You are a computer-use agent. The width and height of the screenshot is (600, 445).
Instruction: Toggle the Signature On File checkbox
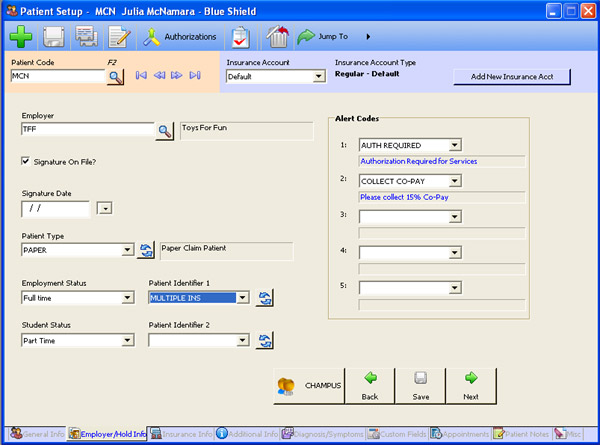pos(26,161)
